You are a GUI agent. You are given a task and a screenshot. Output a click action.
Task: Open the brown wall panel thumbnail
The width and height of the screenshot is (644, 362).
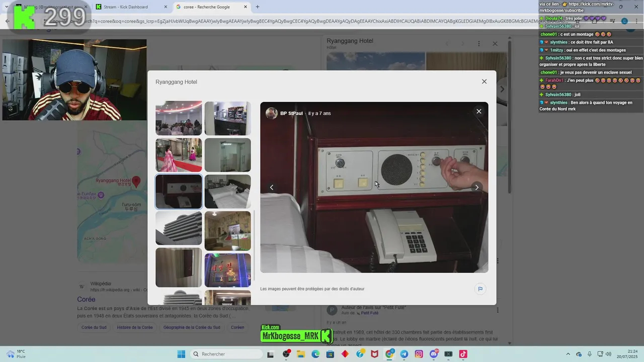[179, 267]
